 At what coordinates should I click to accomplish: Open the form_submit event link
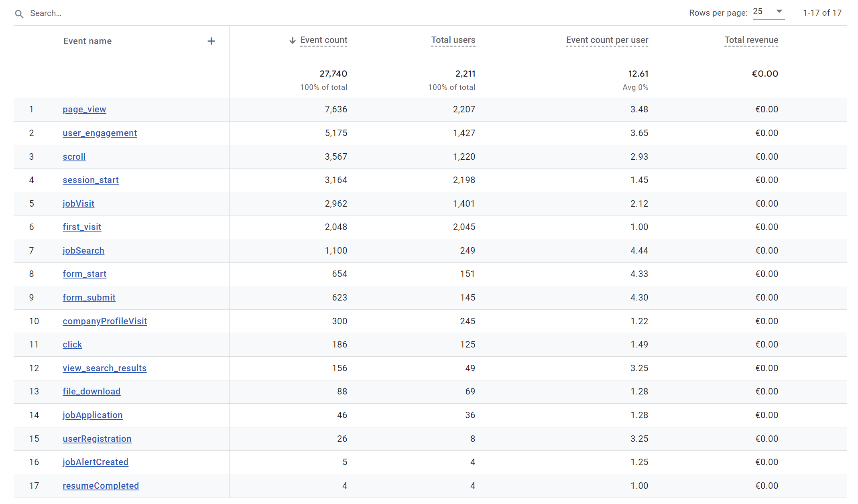(89, 298)
